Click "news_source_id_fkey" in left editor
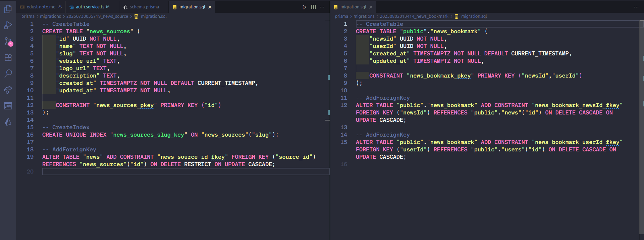 pyautogui.click(x=193, y=157)
